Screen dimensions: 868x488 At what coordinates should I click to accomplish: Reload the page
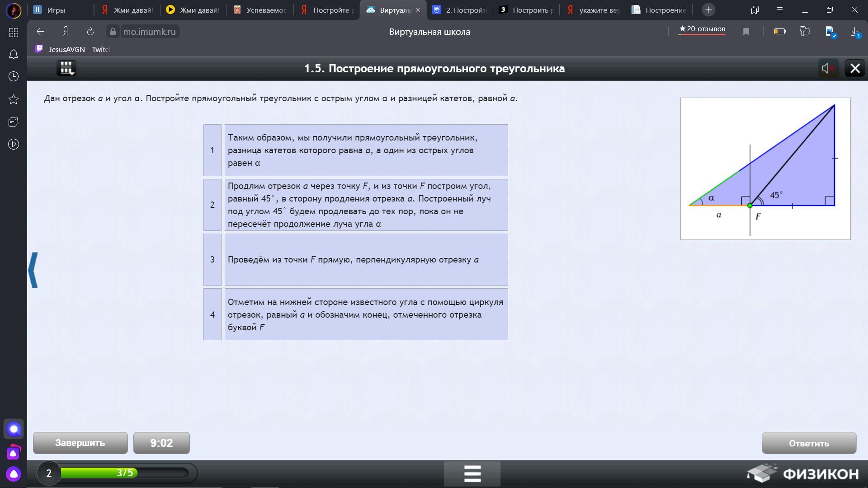pyautogui.click(x=90, y=32)
